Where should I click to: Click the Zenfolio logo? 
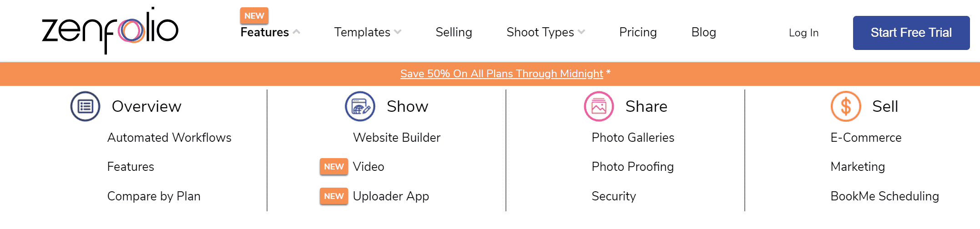110,31
